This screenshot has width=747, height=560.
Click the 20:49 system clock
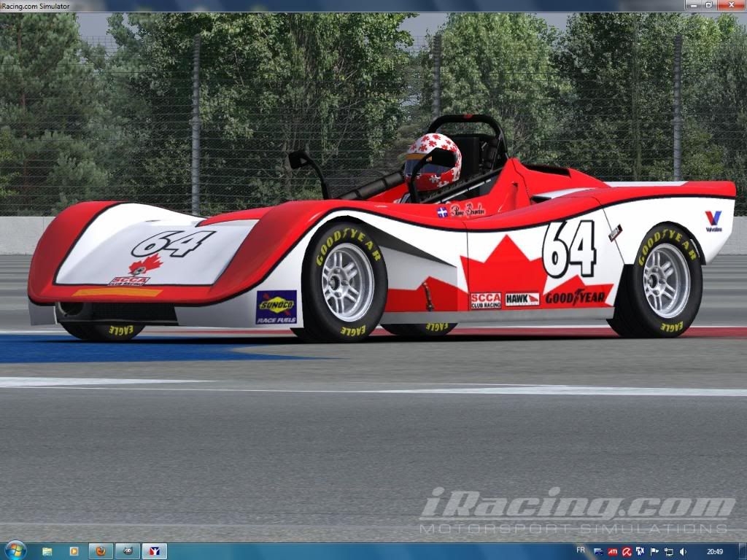tap(715, 551)
